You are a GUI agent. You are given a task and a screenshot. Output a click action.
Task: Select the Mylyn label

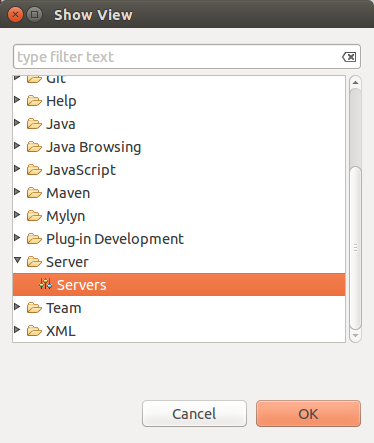(66, 216)
